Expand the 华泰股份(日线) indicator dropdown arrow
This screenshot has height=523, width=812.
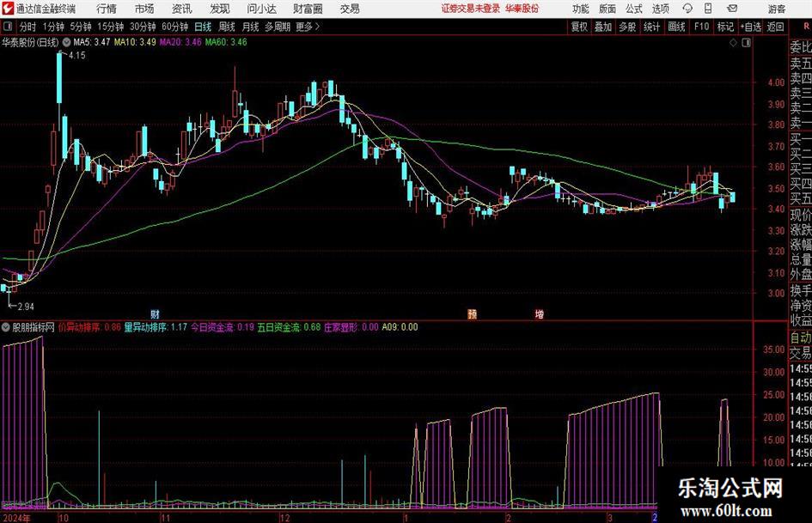pos(66,42)
